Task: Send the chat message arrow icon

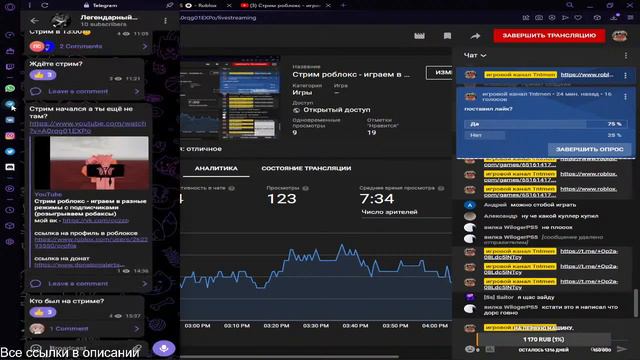Action: 622,349
